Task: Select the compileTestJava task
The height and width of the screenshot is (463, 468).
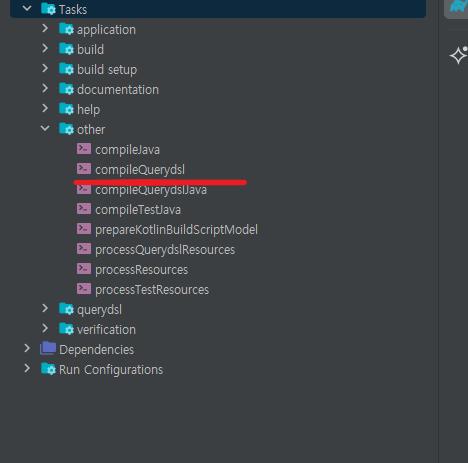Action: [138, 210]
